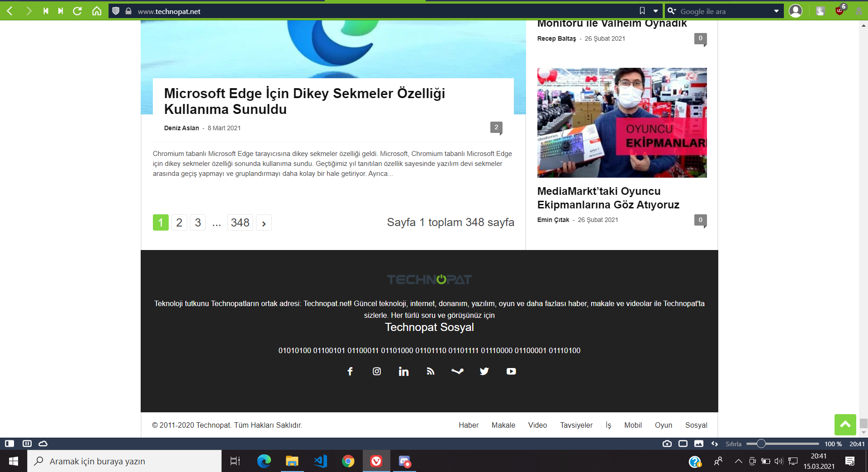The width and height of the screenshot is (868, 472).
Task: Open Technopat's Instagram page
Action: click(x=377, y=371)
